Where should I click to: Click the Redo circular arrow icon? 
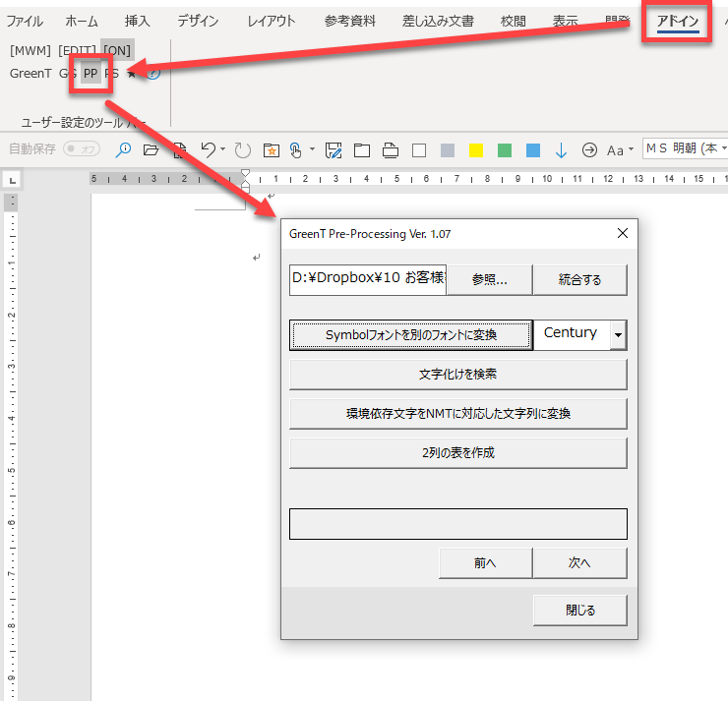(242, 150)
